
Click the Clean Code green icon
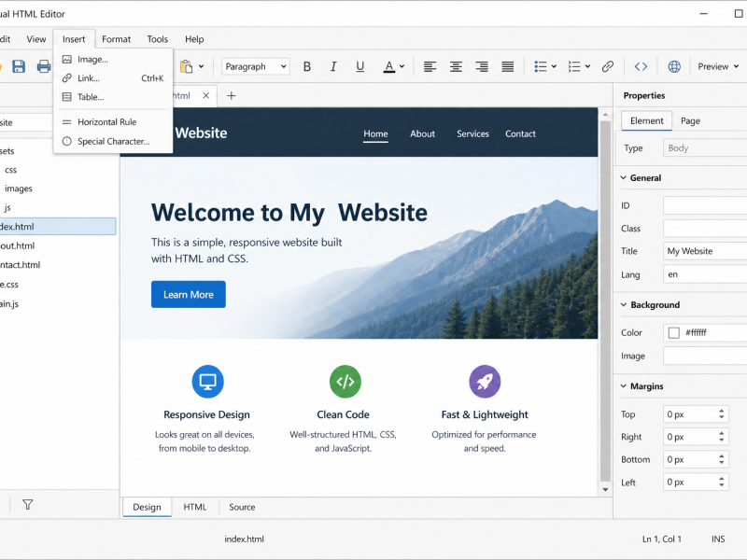[345, 382]
